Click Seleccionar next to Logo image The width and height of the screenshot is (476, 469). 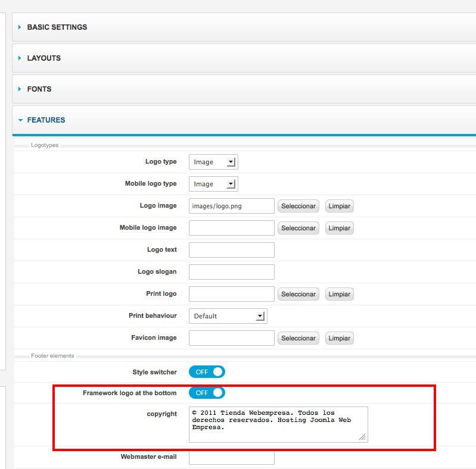[x=298, y=206]
